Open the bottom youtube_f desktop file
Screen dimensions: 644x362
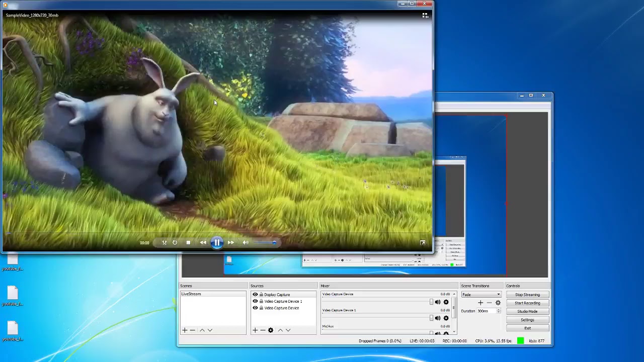pyautogui.click(x=12, y=331)
